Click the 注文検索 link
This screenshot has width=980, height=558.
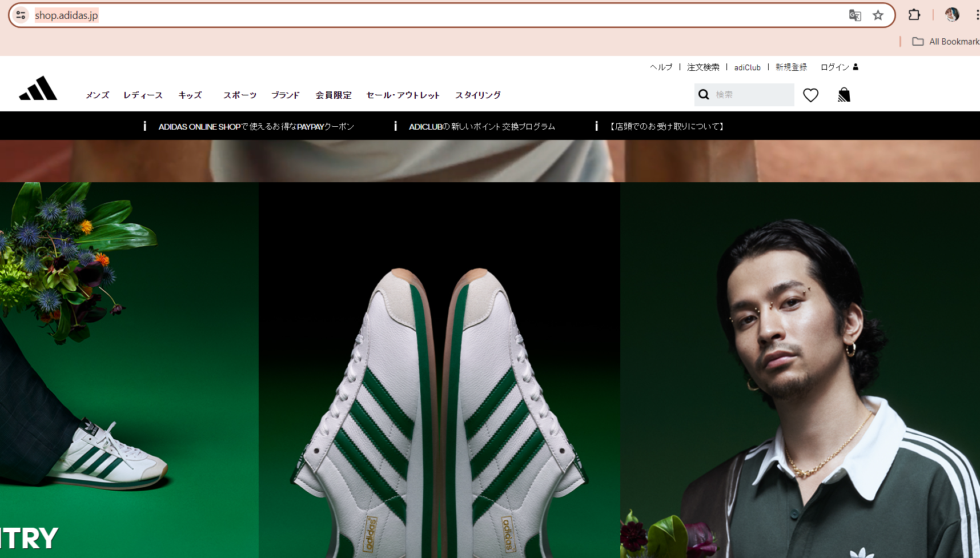pos(703,67)
